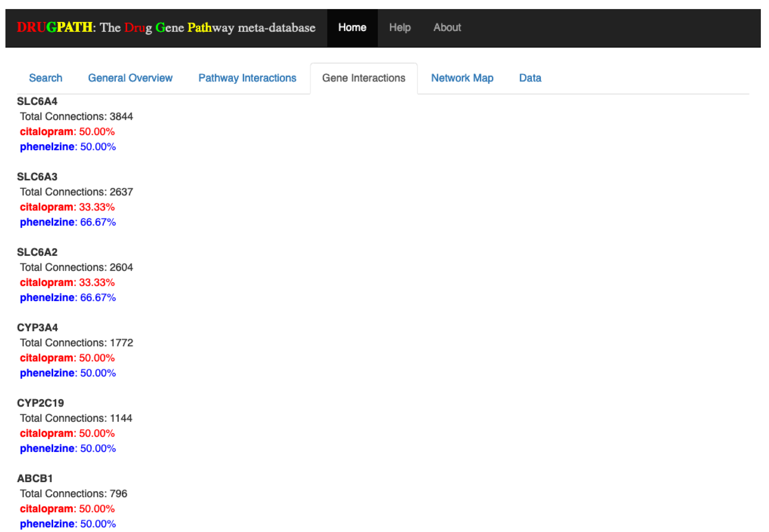Image resolution: width=769 pixels, height=532 pixels.
Task: Click the SLC6A3 gene heading
Action: 37,177
